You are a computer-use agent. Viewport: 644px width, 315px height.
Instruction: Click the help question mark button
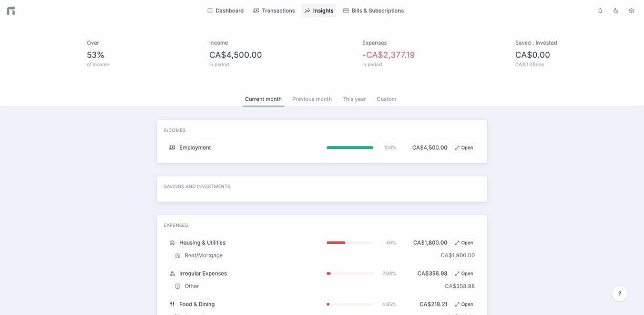(620, 293)
